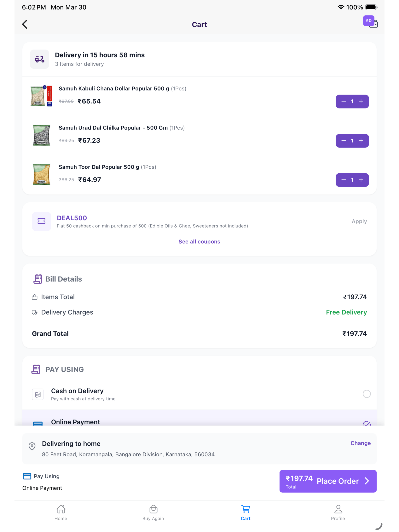Select the Cash on Delivery radio button
Screen dimensions: 399x532
coord(367,394)
